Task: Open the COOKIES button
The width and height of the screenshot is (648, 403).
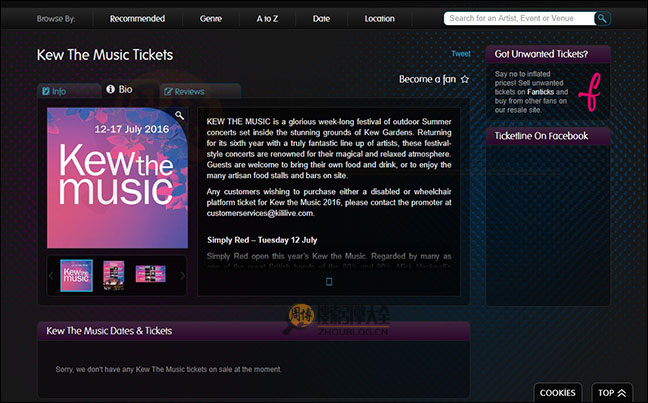Action: point(557,393)
